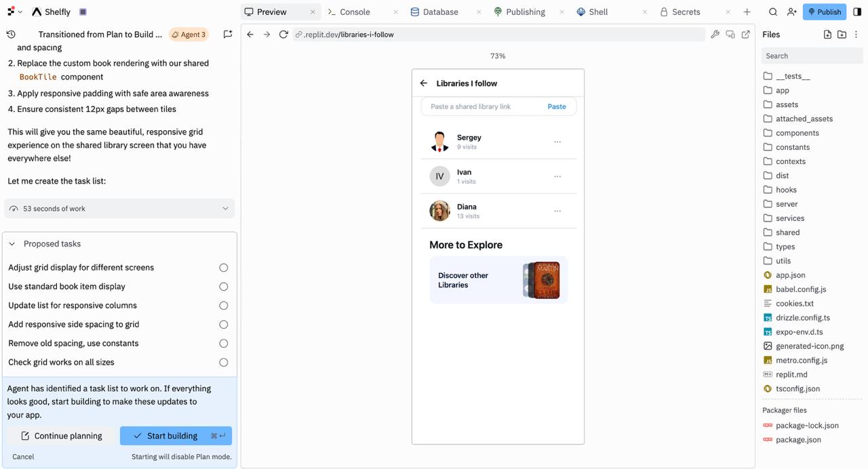Go back in preview browser

(x=250, y=35)
